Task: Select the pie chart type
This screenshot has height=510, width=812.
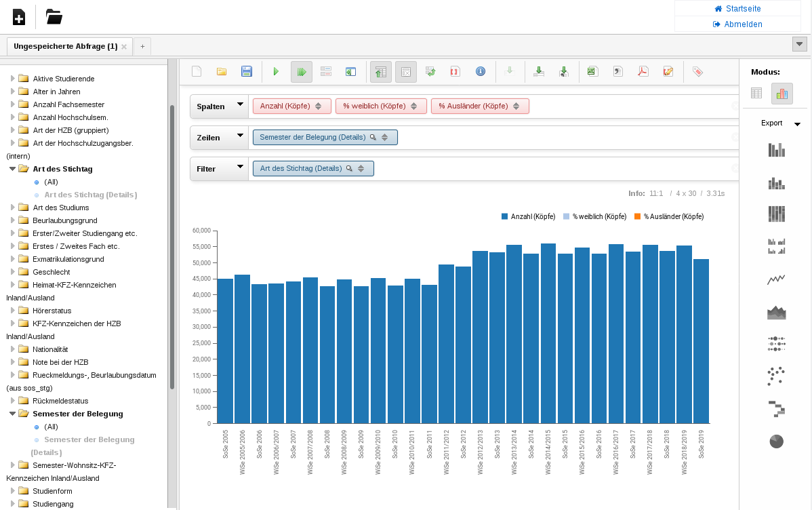Action: pos(776,442)
